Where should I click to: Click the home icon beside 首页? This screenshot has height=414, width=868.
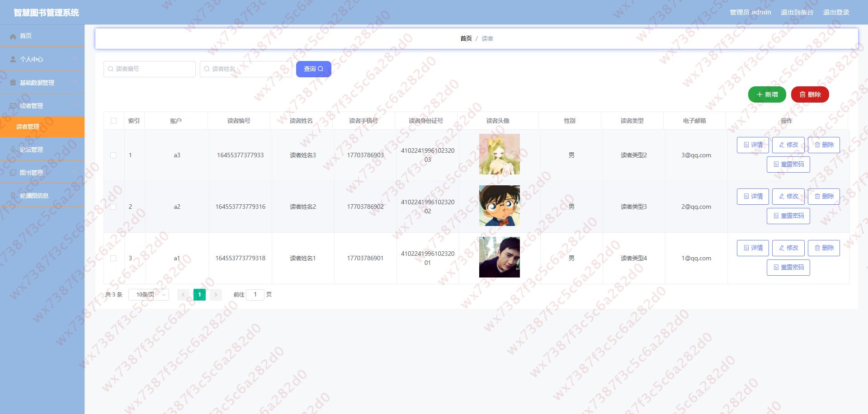tap(13, 36)
